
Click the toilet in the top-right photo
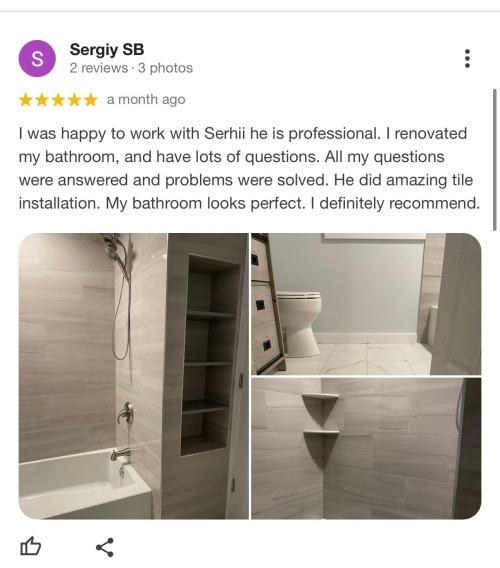(x=299, y=322)
